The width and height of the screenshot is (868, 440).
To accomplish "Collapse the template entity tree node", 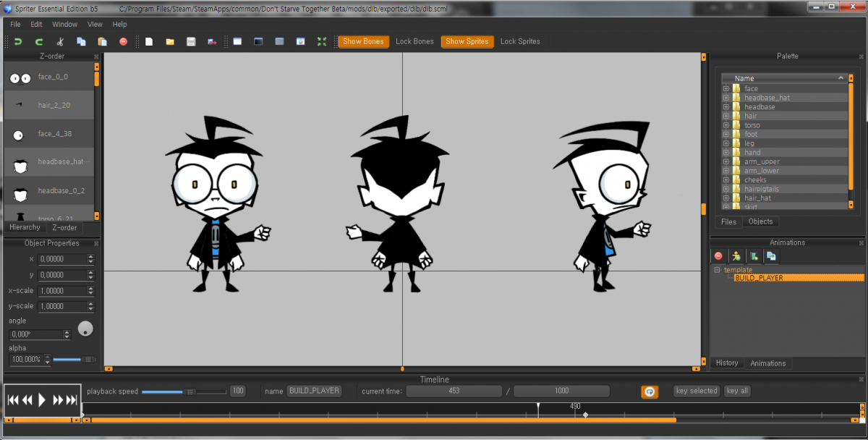I will (x=717, y=270).
